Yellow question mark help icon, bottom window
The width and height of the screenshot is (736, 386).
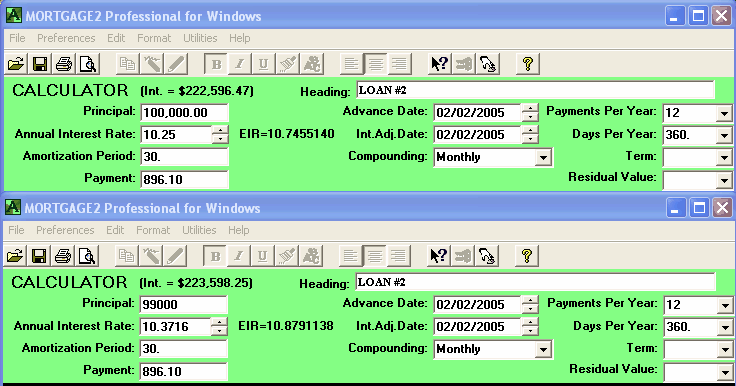coord(527,256)
